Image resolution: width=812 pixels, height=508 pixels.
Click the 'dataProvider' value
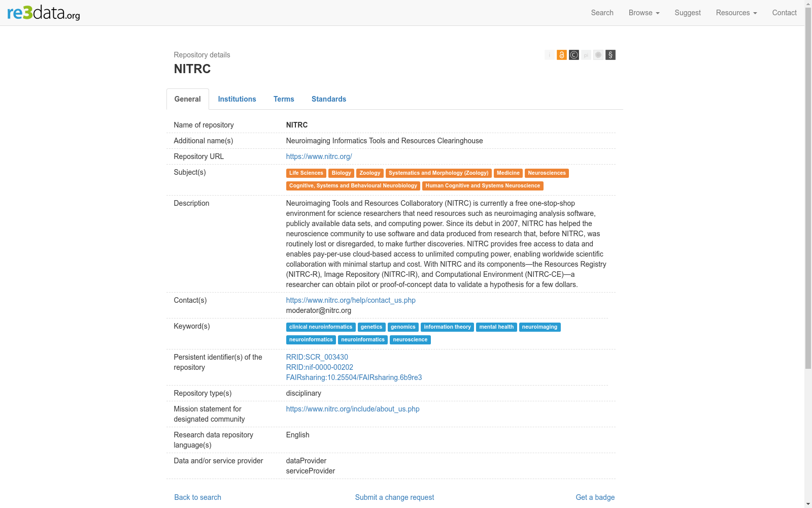pyautogui.click(x=307, y=461)
